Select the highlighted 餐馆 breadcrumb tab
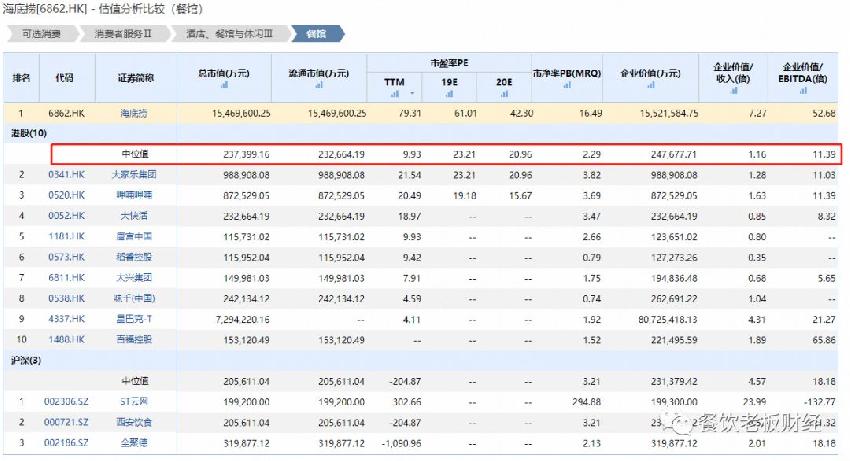The height and width of the screenshot is (461, 850). [x=317, y=34]
